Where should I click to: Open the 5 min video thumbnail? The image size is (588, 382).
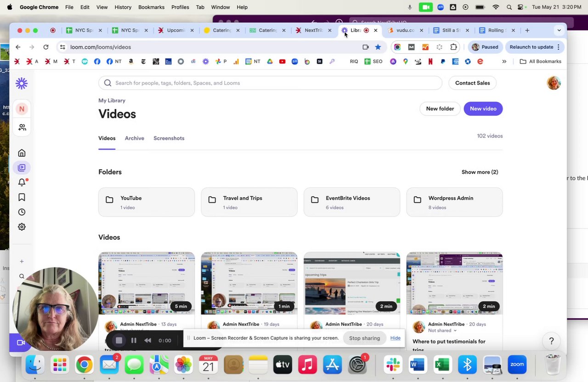(x=147, y=283)
